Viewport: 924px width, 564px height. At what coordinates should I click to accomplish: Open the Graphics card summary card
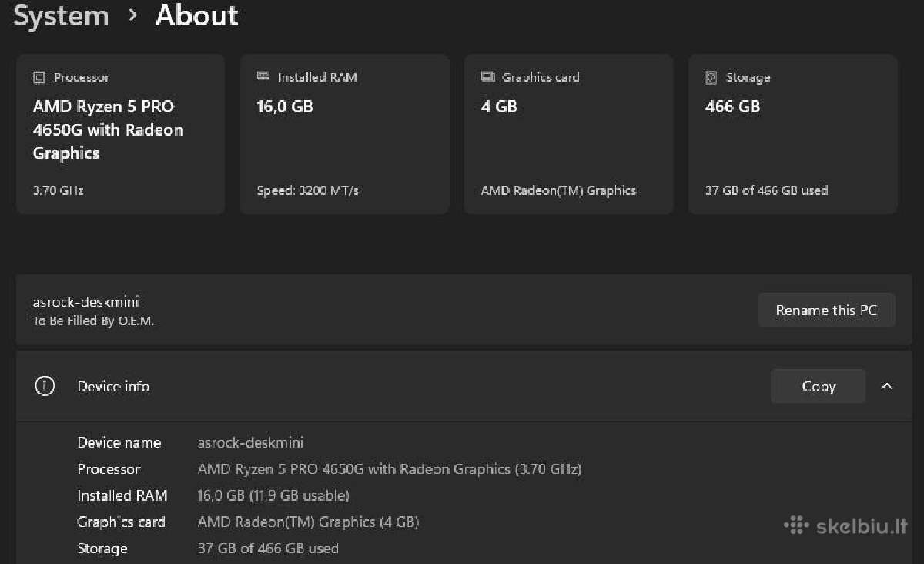coord(568,134)
